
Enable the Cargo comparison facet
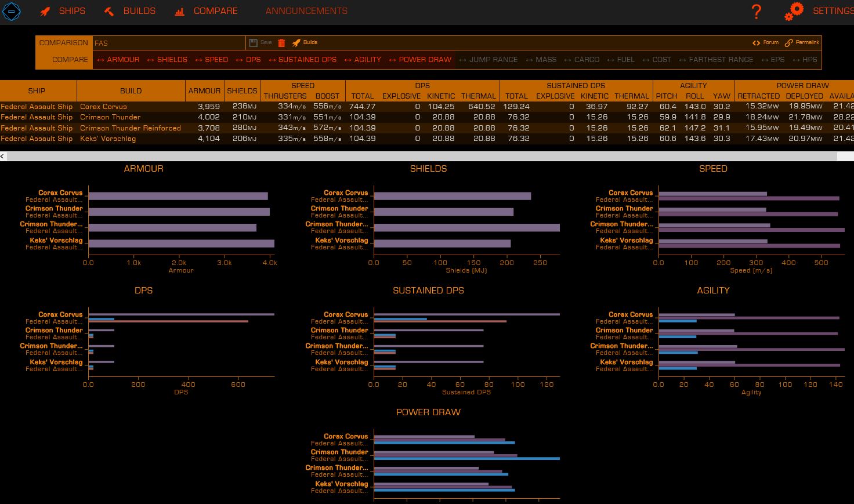pyautogui.click(x=581, y=60)
